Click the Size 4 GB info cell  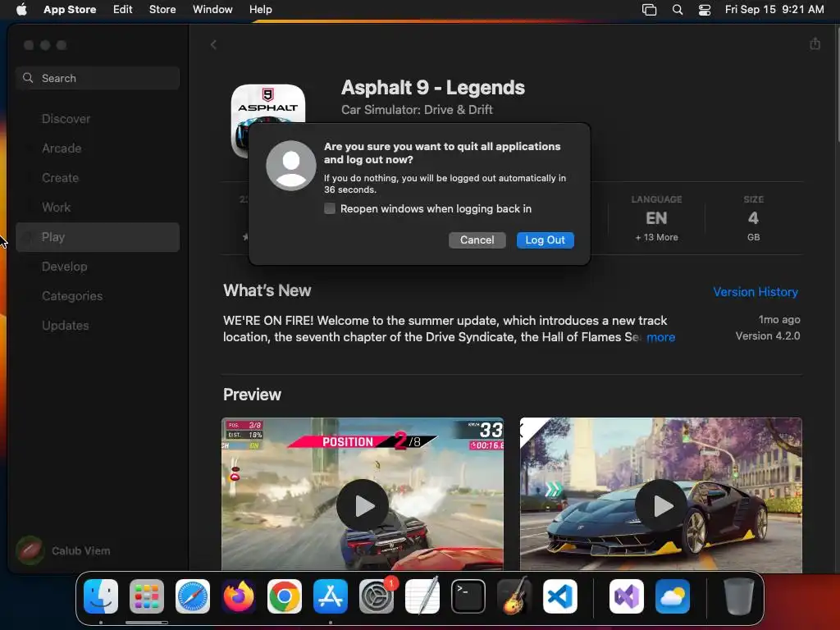[x=753, y=218]
